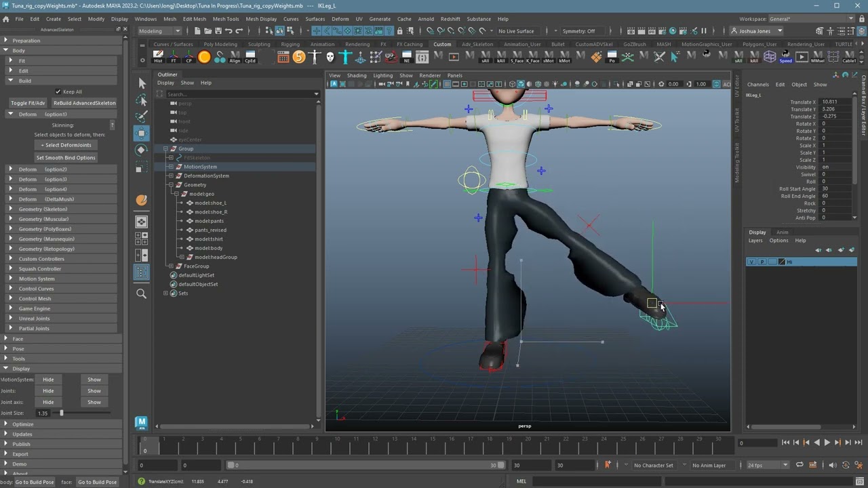Save the scene with the floppy icon
The height and width of the screenshot is (488, 868).
(x=217, y=31)
